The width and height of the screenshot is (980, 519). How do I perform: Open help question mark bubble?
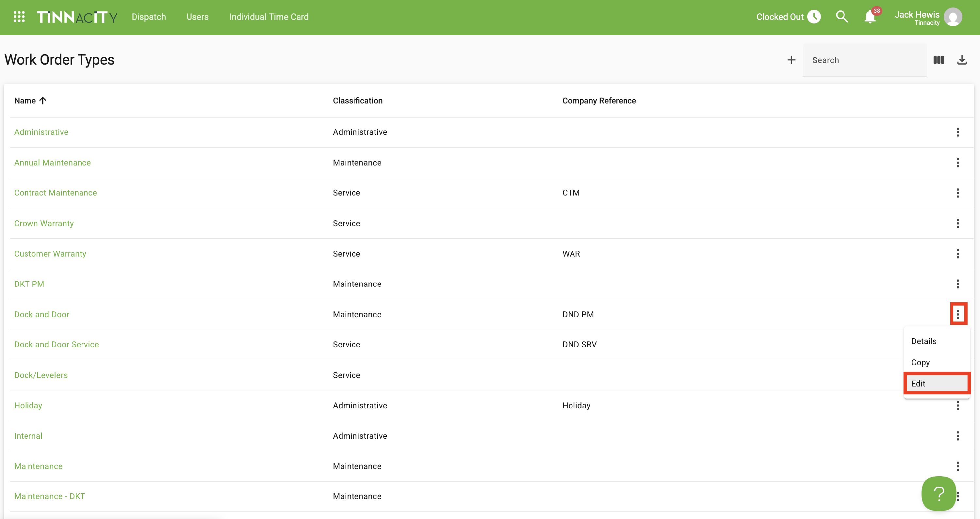coord(939,494)
